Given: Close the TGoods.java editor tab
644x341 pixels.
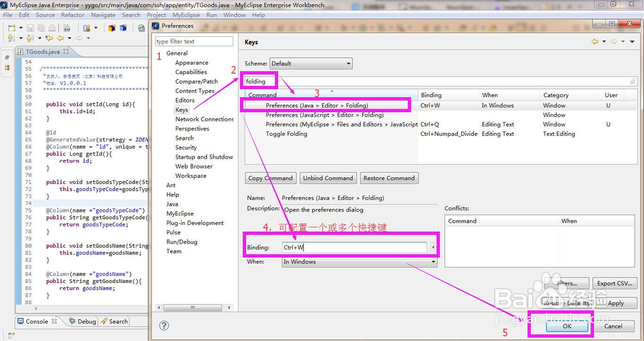Looking at the screenshot, I should [66, 52].
